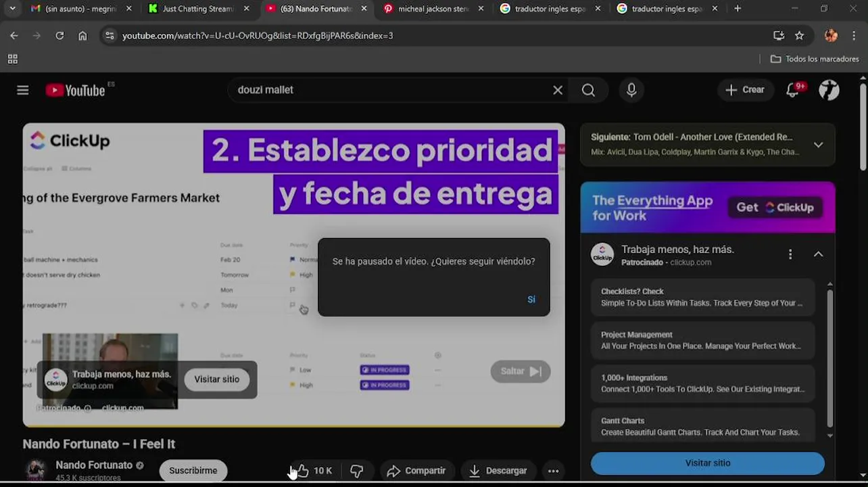Image resolution: width=868 pixels, height=487 pixels.
Task: Open the notifications bell
Action: (793, 90)
